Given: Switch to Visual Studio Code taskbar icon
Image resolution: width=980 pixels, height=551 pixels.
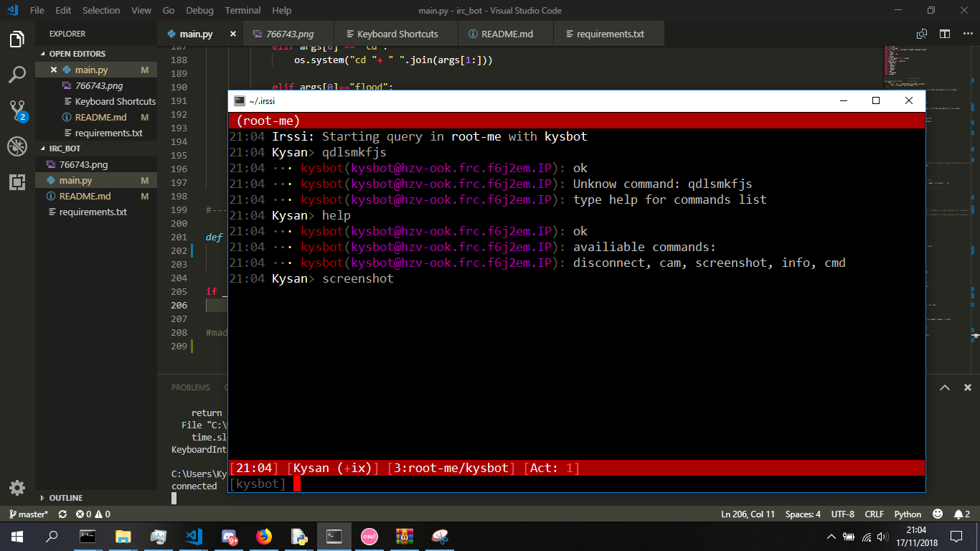Looking at the screenshot, I should [x=194, y=536].
